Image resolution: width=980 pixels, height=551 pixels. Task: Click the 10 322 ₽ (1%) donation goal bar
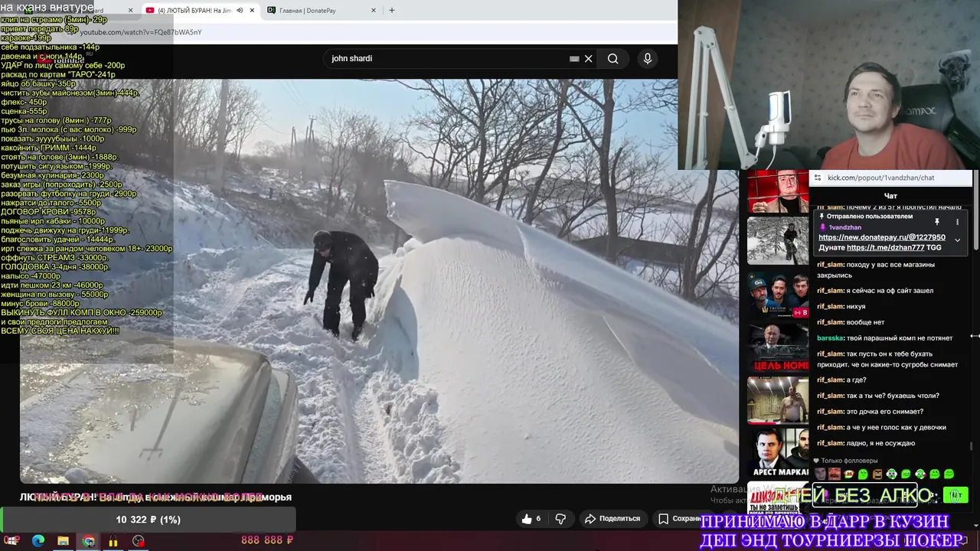coord(148,520)
